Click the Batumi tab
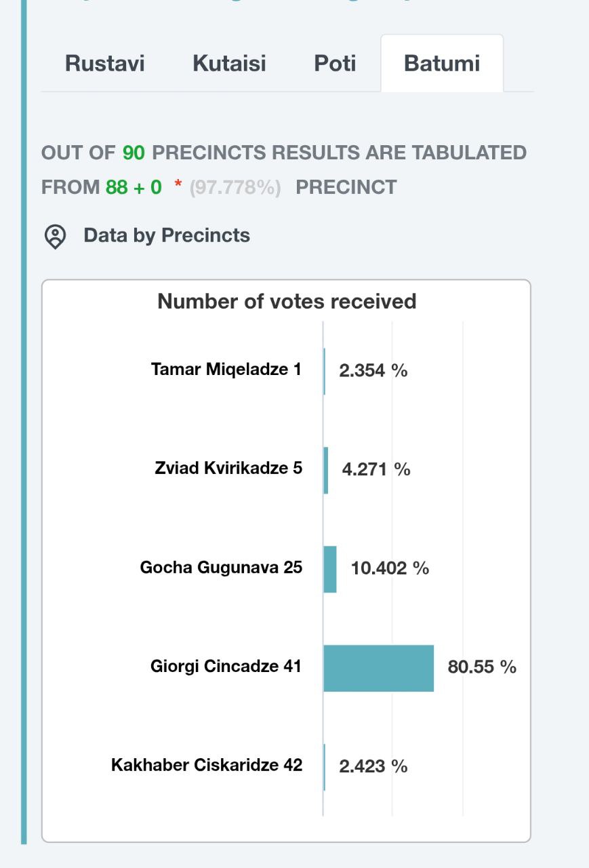 point(442,63)
